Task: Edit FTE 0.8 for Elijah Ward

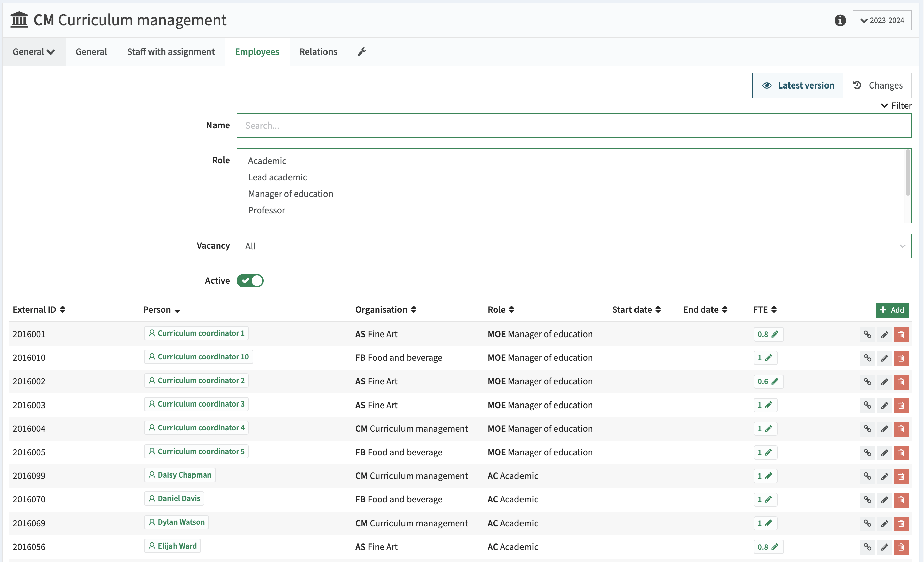Action: [768, 547]
